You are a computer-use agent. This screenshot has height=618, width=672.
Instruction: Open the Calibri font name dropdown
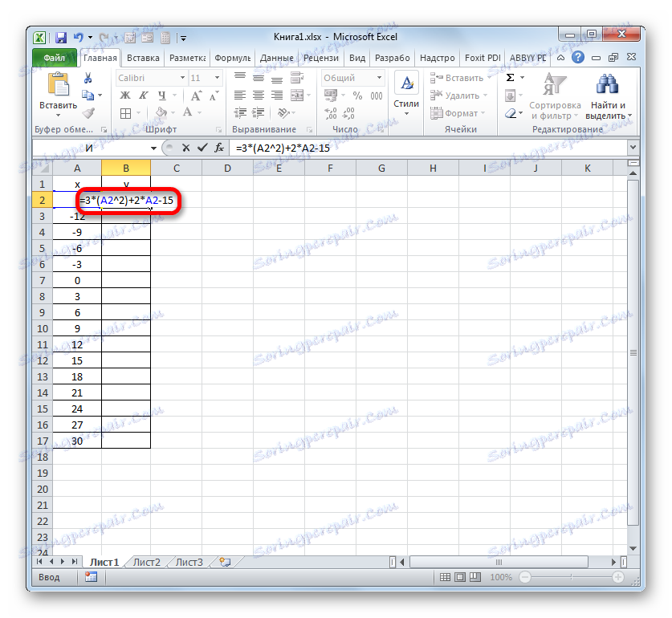click(182, 78)
